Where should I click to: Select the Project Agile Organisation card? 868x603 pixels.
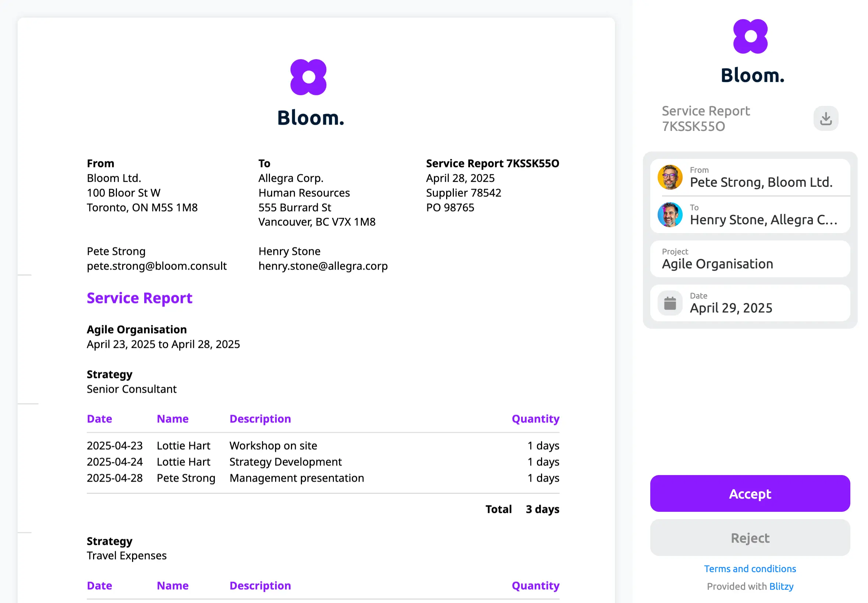(750, 259)
